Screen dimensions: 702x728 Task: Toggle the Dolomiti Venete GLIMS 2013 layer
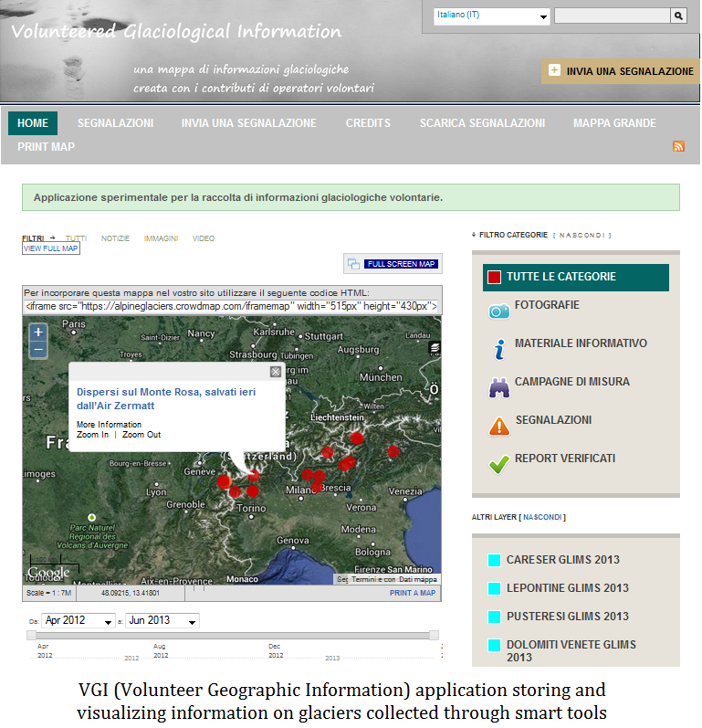point(494,646)
